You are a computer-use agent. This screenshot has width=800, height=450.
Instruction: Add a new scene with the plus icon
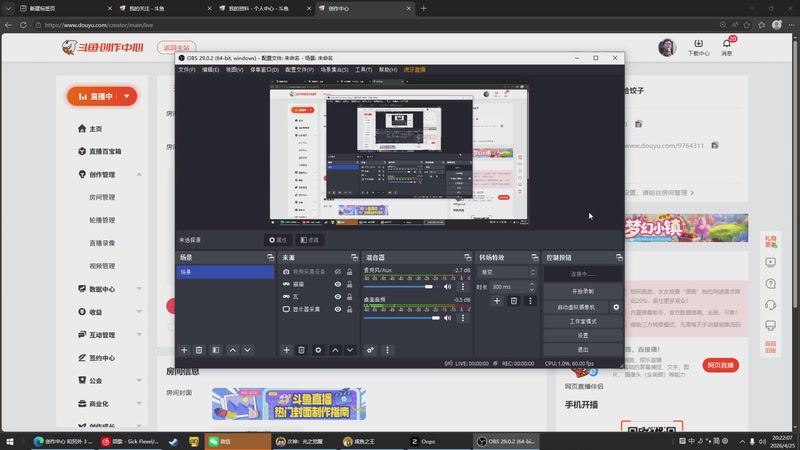click(x=184, y=350)
